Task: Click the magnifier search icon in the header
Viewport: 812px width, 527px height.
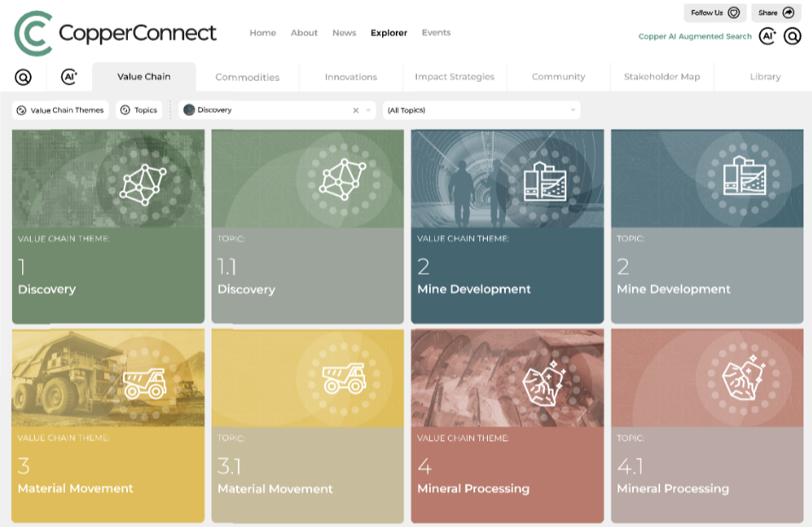Action: click(x=792, y=36)
